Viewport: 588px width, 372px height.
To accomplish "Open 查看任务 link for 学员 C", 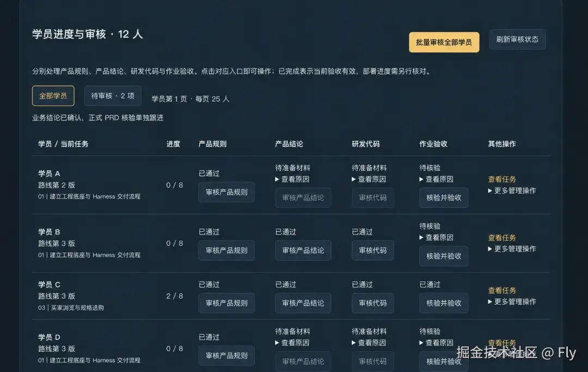I will 502,290.
